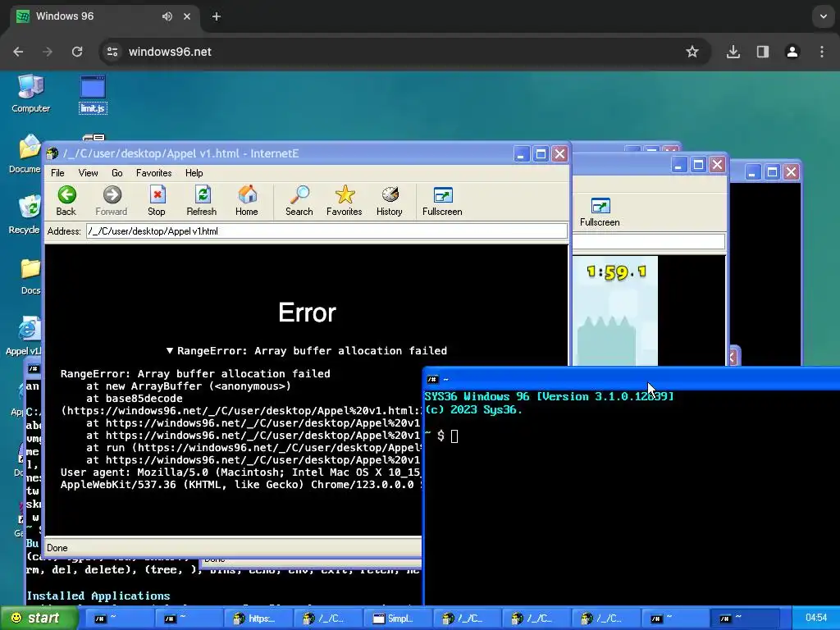The height and width of the screenshot is (630, 840).
Task: Close the Appel v1.html InternetE window
Action: [x=559, y=154]
